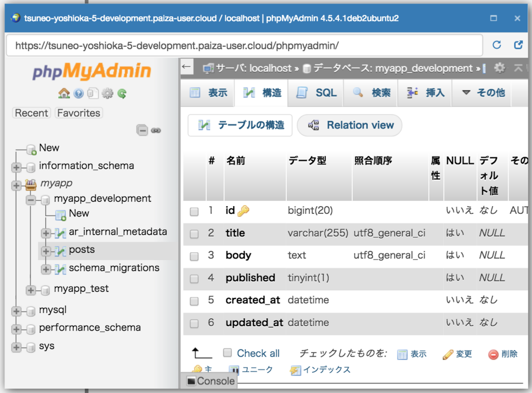Enable the Check all checkbox
This screenshot has height=393, width=532.
click(x=228, y=353)
